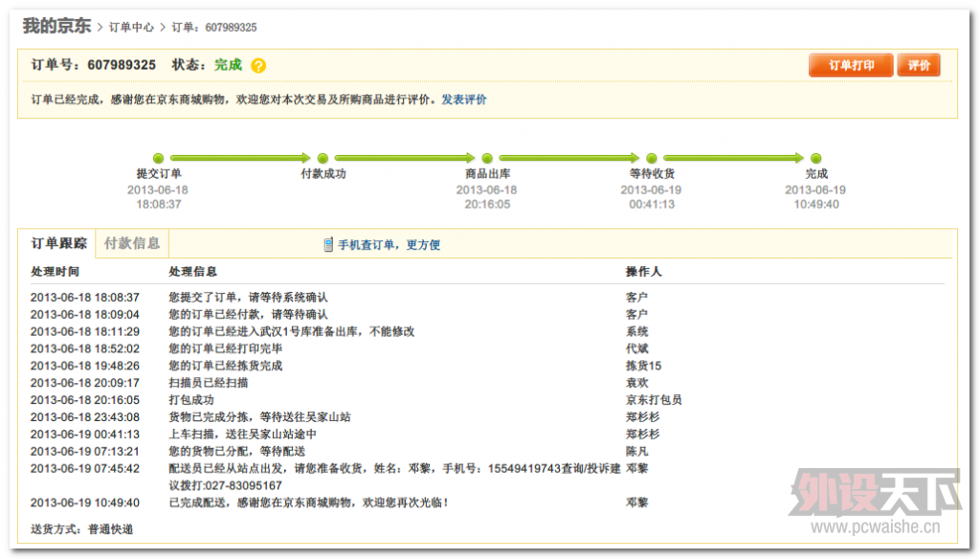Click the 处理信息 column header
The image size is (980, 559).
[192, 272]
